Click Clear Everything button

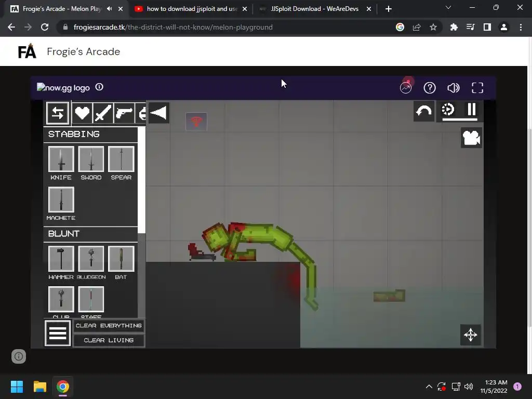coord(109,326)
